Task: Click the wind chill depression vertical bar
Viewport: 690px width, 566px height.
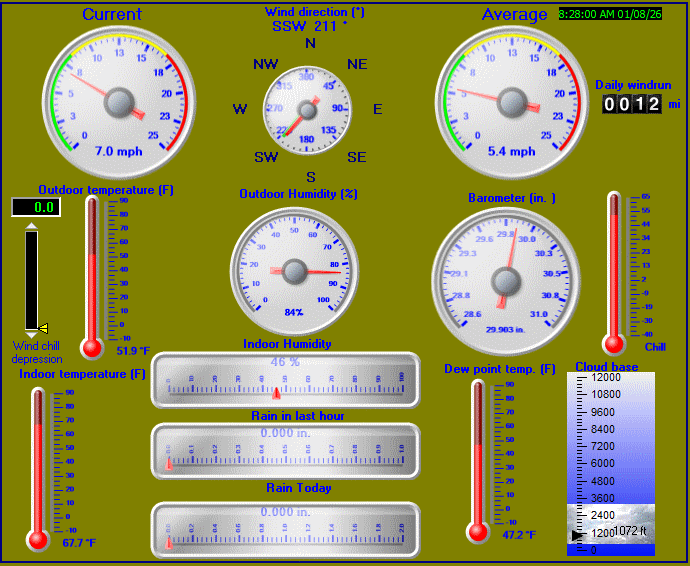Action: click(31, 280)
